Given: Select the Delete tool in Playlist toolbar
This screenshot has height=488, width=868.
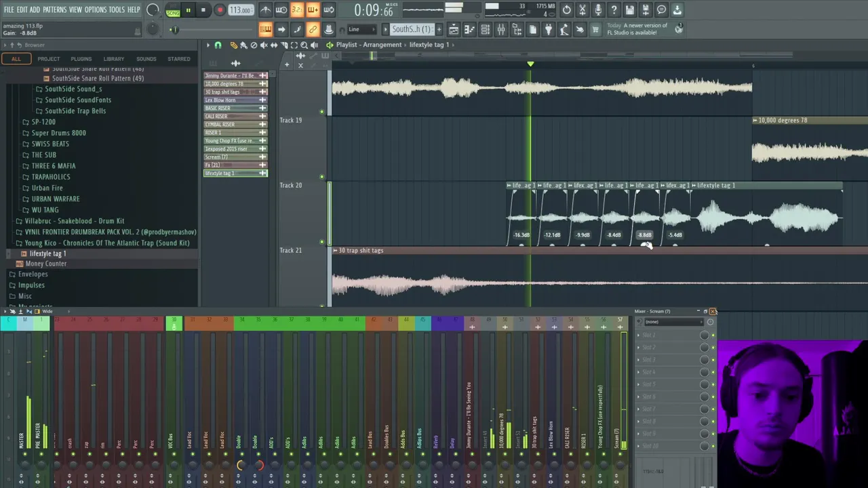Looking at the screenshot, I should pyautogui.click(x=254, y=45).
